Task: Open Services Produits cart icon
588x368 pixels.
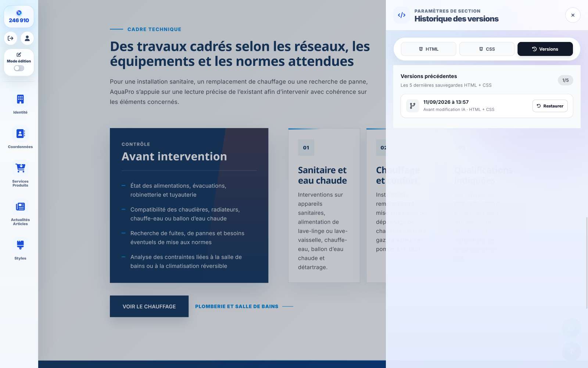Action: 20,168
